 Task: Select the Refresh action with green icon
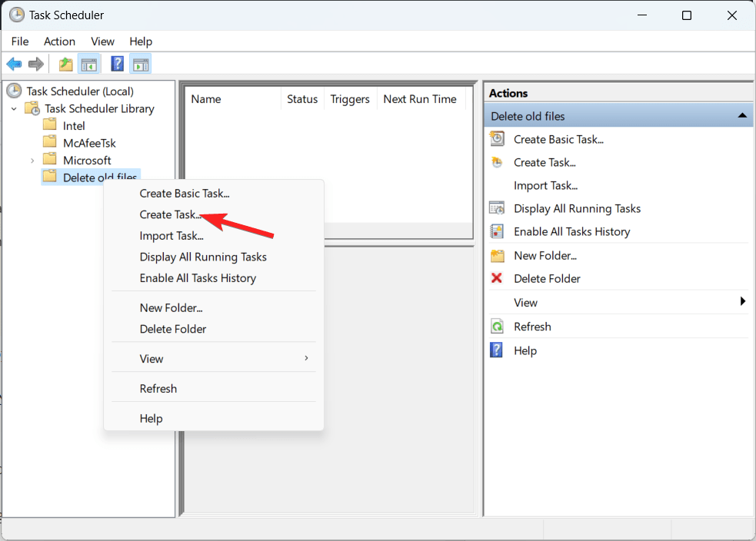531,326
